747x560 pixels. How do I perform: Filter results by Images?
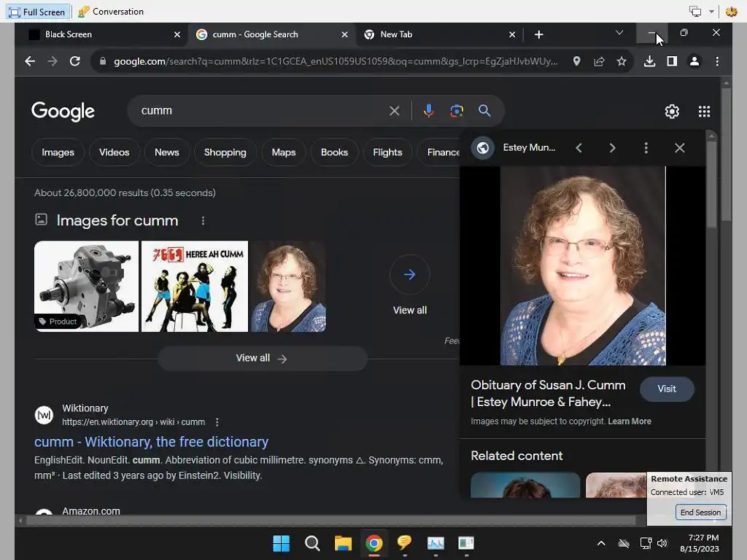58,152
